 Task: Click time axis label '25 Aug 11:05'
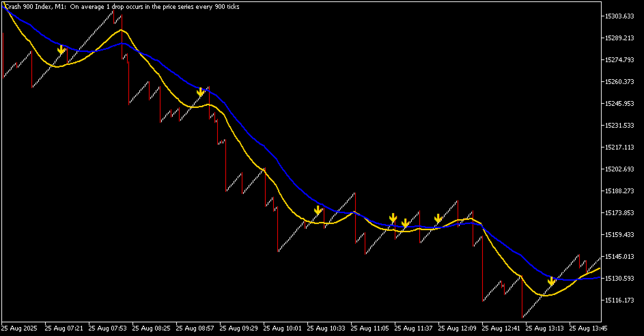[369, 328]
